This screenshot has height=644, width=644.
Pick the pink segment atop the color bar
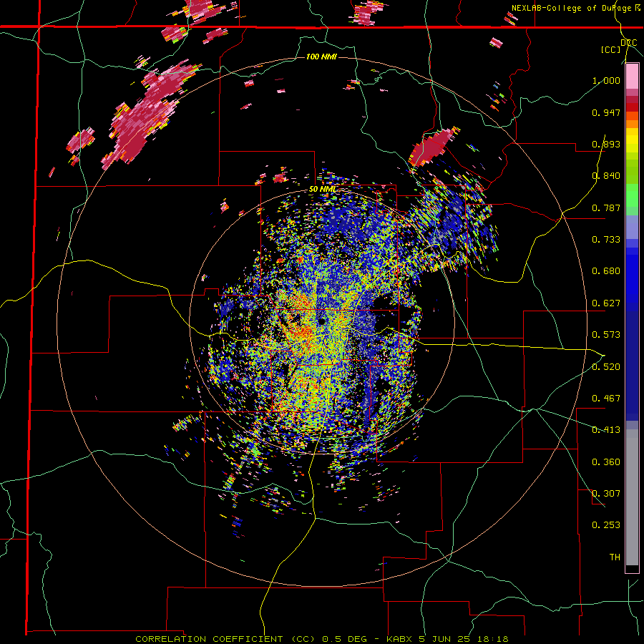(x=632, y=77)
